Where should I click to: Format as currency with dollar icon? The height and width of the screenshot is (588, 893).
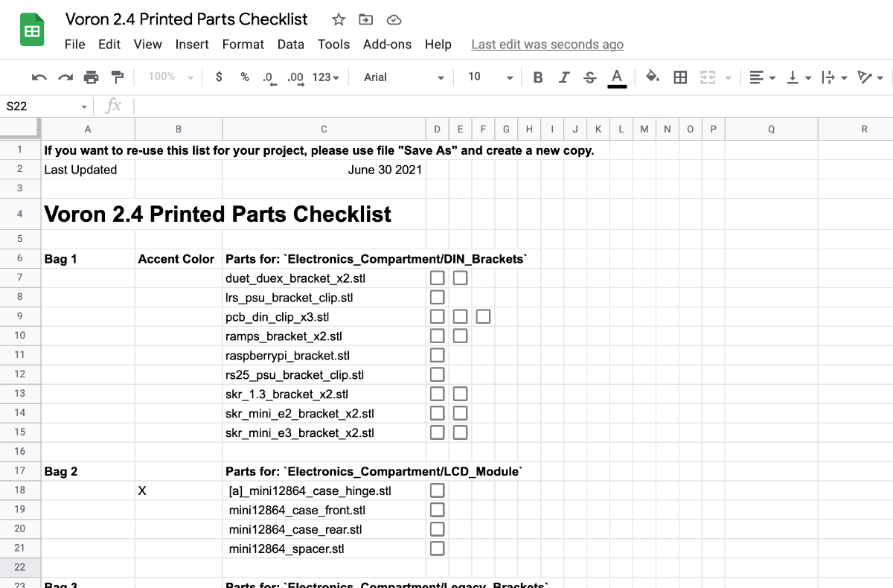click(219, 77)
